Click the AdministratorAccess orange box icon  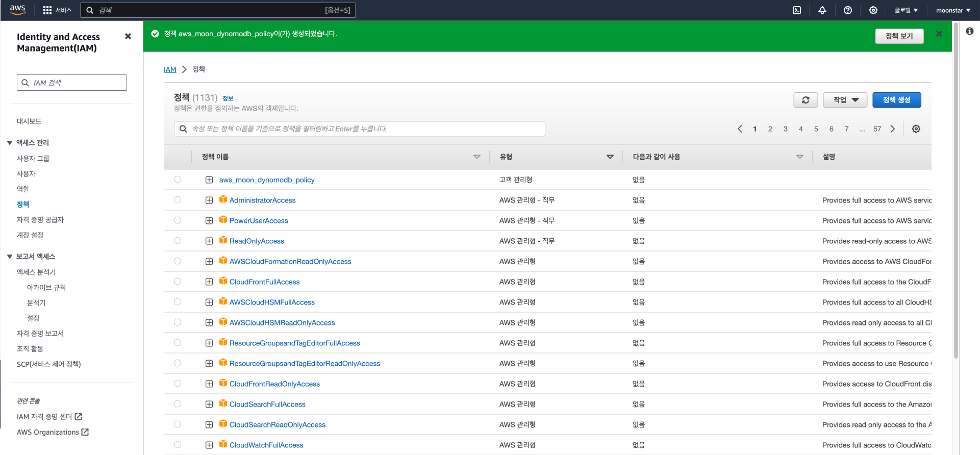(x=223, y=199)
